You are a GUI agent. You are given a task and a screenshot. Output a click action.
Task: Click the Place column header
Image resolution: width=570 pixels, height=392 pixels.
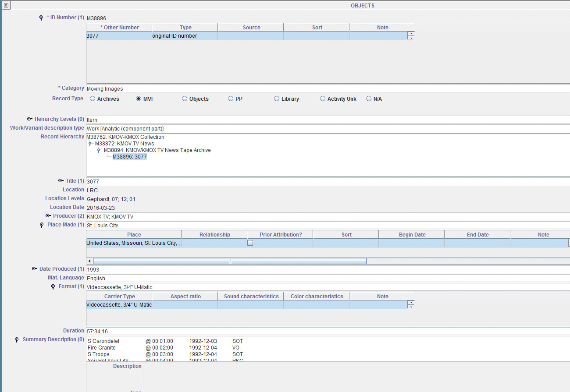point(134,235)
